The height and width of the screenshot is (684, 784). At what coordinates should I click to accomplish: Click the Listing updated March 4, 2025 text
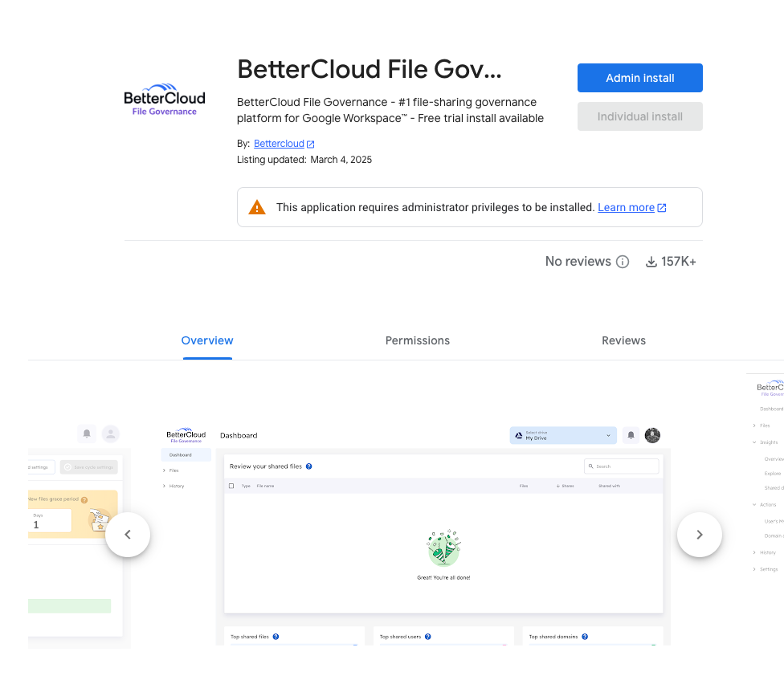(304, 160)
